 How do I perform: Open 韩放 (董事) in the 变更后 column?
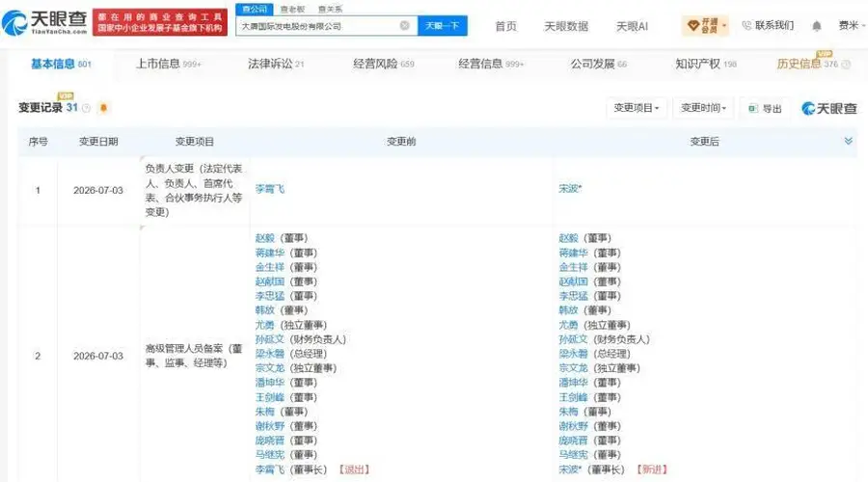[568, 310]
